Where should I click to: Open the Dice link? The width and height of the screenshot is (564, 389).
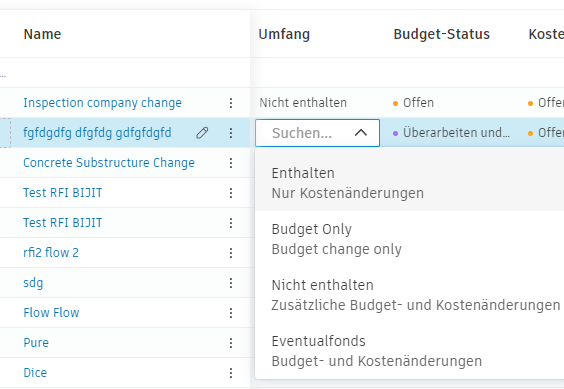35,372
